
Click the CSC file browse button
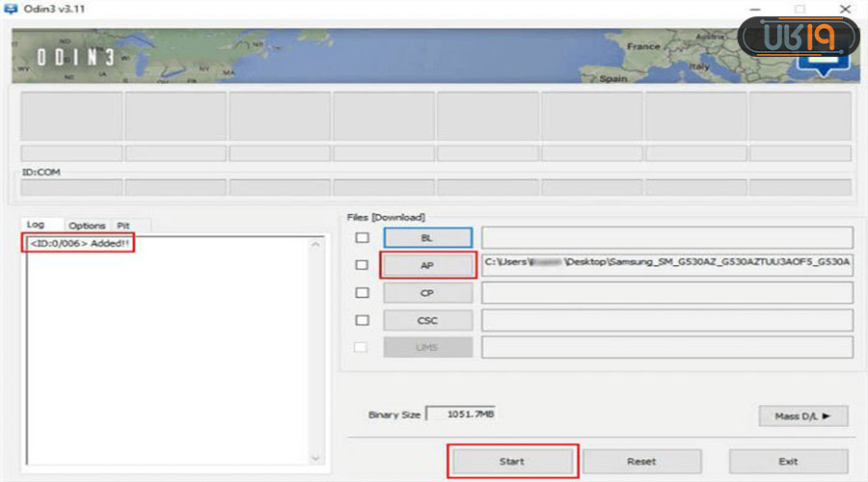tap(427, 320)
